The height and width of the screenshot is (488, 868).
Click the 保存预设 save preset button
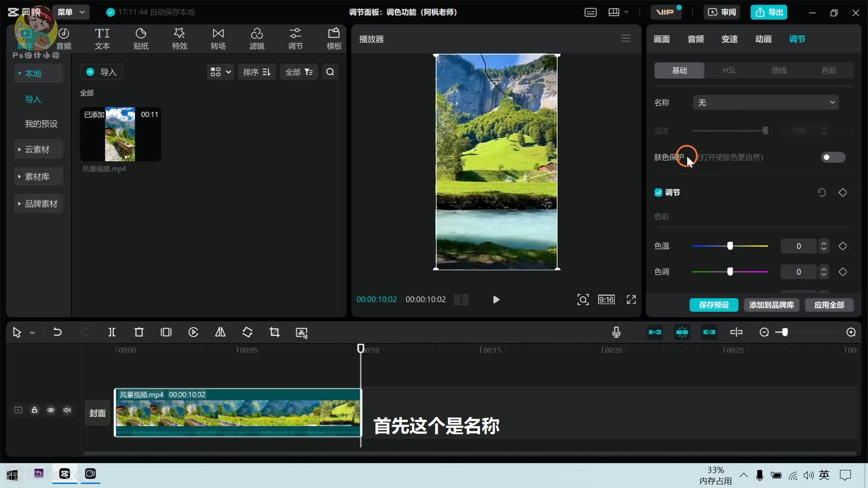[x=713, y=305]
